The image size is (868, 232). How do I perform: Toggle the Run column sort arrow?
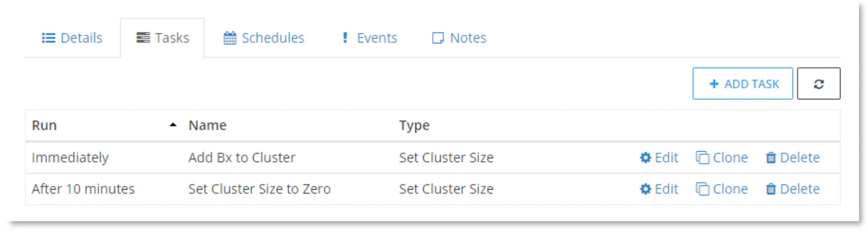point(173,125)
